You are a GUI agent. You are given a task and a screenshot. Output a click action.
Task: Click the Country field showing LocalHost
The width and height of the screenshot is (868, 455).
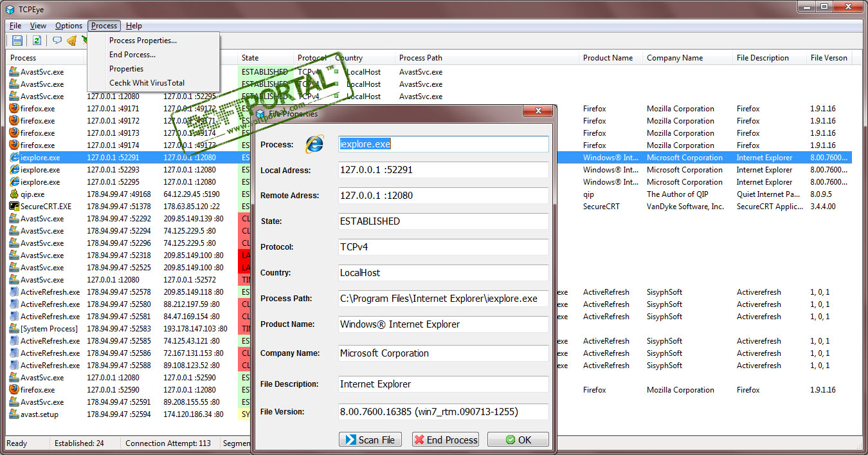click(x=444, y=273)
